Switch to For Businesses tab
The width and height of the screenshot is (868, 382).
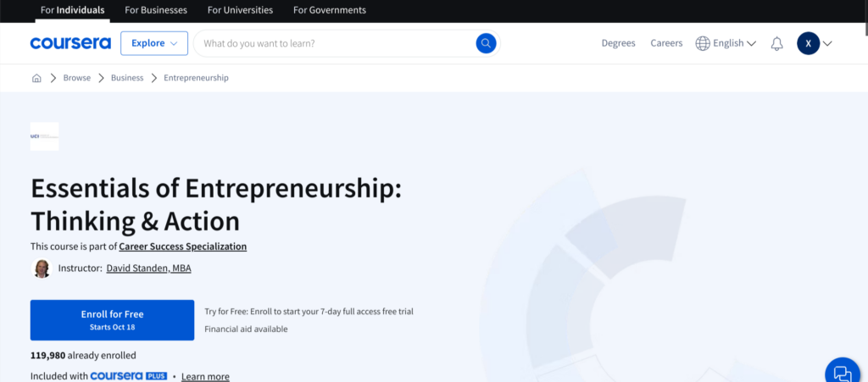click(x=155, y=10)
